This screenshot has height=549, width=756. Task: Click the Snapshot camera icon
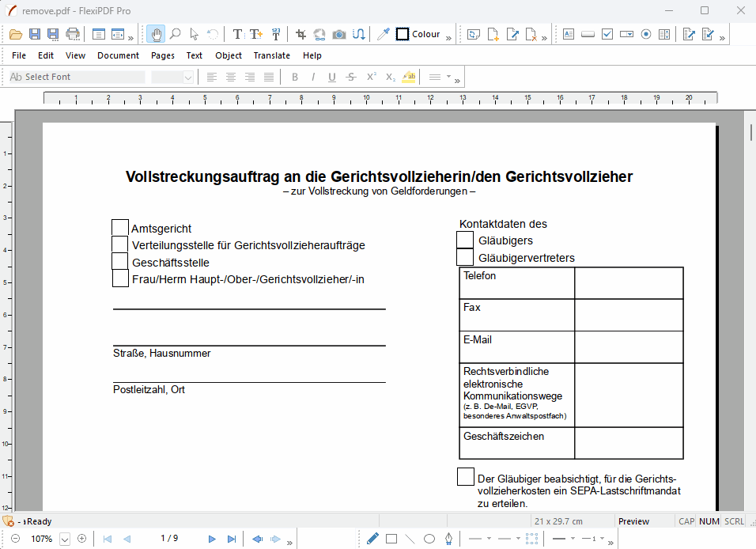click(x=338, y=34)
